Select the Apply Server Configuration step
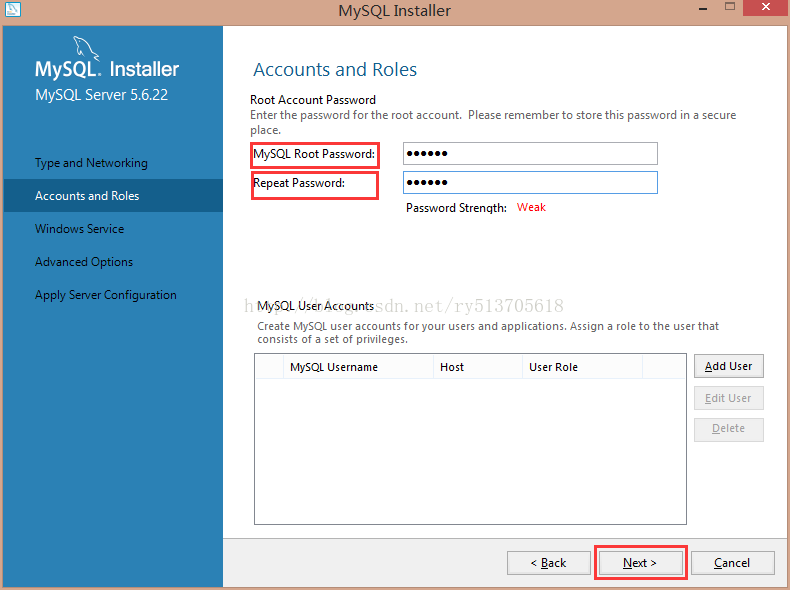790x590 pixels. (x=106, y=295)
